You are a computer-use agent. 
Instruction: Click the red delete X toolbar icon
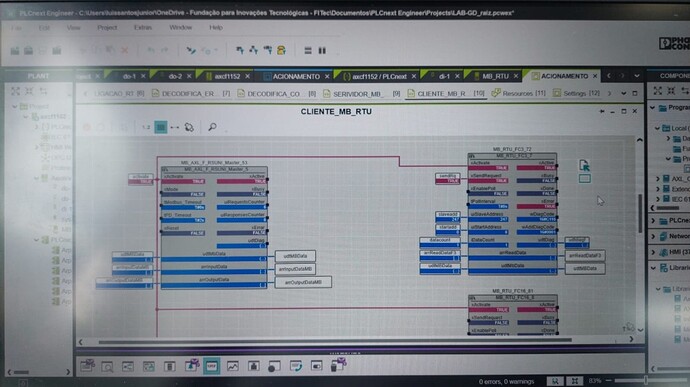point(125,51)
